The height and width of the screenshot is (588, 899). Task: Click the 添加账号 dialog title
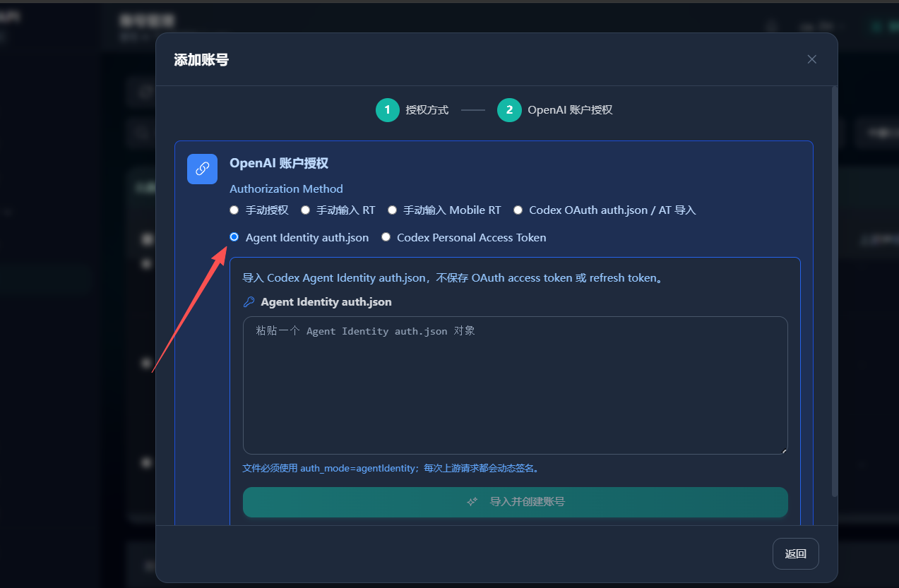point(201,60)
